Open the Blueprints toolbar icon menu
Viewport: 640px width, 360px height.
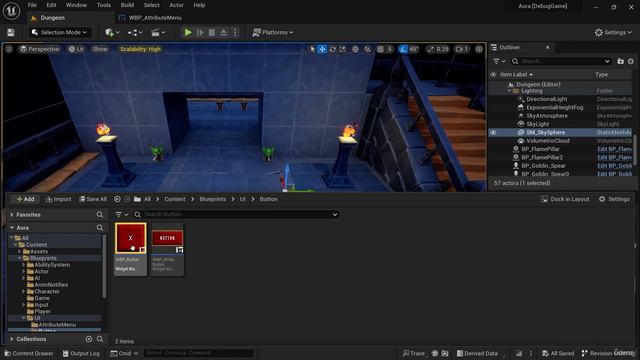click(x=135, y=32)
